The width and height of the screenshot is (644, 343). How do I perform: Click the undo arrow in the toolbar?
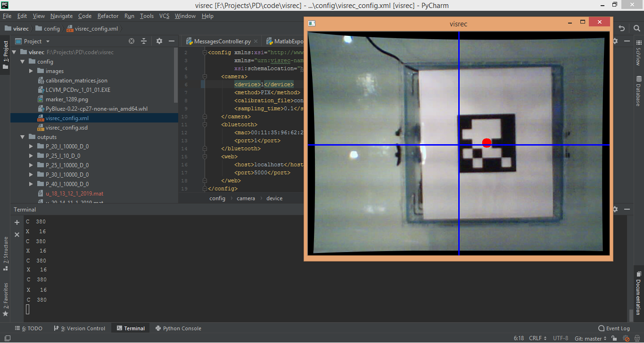pyautogui.click(x=622, y=28)
